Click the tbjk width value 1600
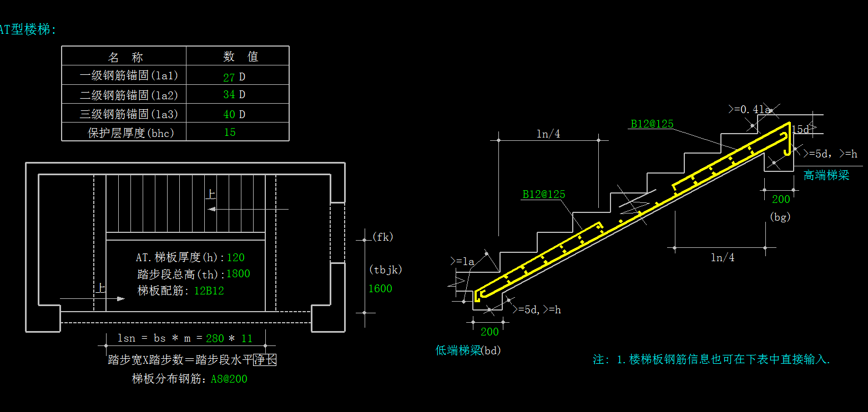868x412 pixels. [380, 288]
